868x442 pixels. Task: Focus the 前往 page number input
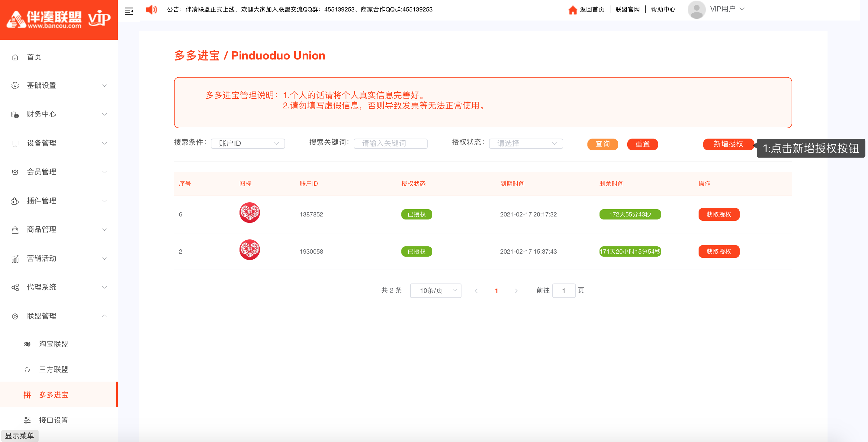[x=564, y=290]
